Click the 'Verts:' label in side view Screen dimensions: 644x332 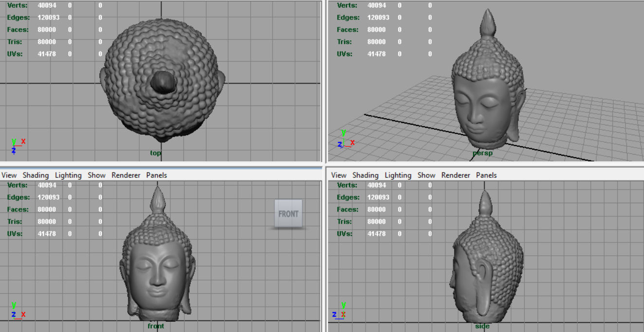coord(347,185)
